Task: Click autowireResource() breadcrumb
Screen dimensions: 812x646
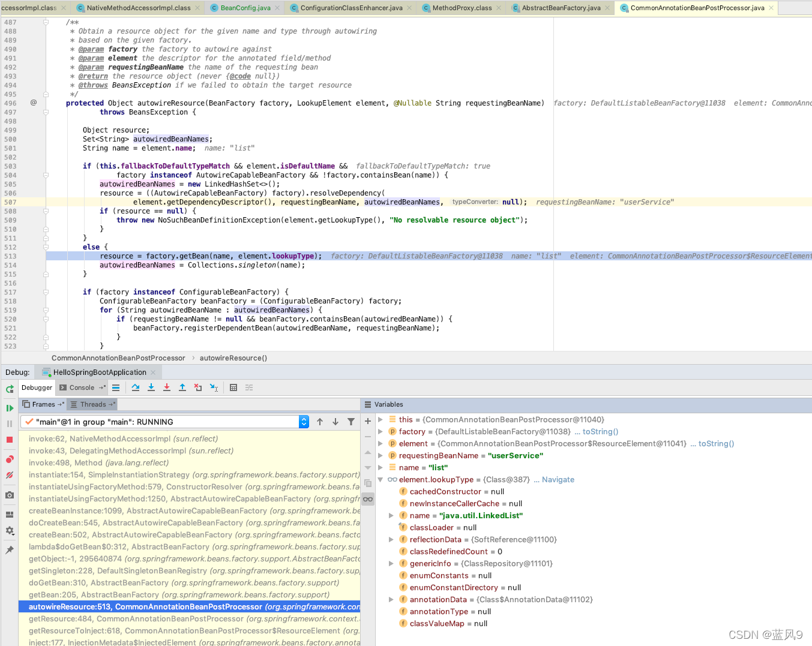Action: (x=233, y=358)
